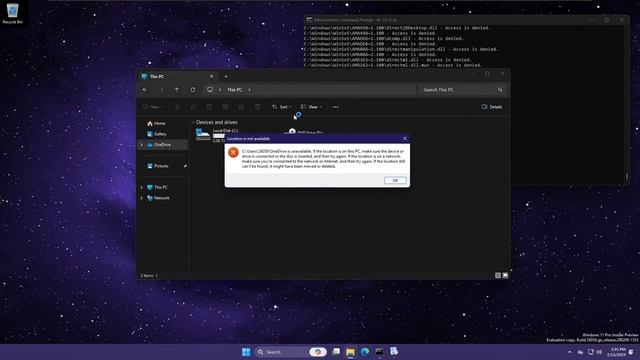
Task: Open the View dropdown
Action: point(311,107)
